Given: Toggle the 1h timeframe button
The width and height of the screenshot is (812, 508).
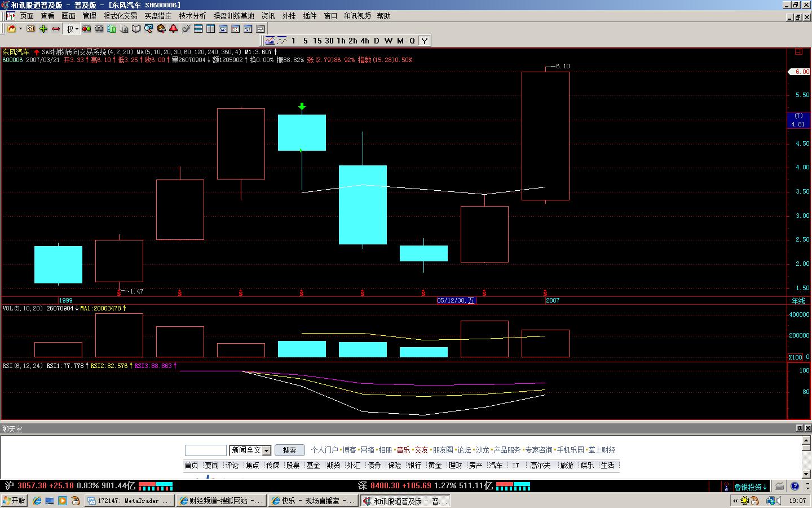Looking at the screenshot, I should tap(341, 41).
